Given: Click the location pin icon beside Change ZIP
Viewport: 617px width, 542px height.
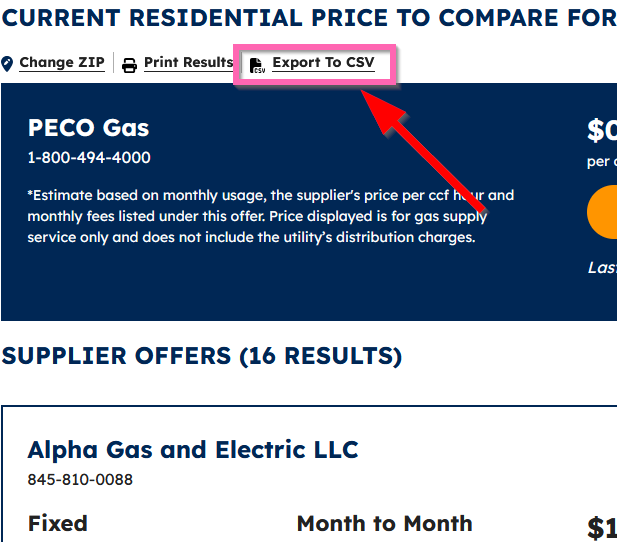Looking at the screenshot, I should tap(8, 64).
